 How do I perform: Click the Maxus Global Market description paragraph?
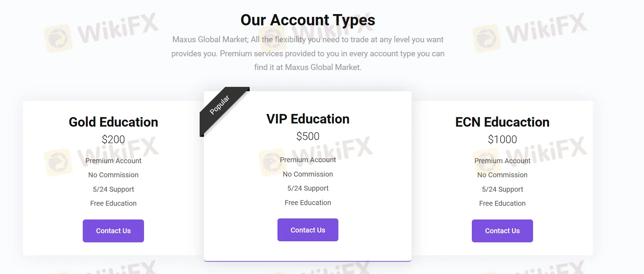(x=308, y=53)
